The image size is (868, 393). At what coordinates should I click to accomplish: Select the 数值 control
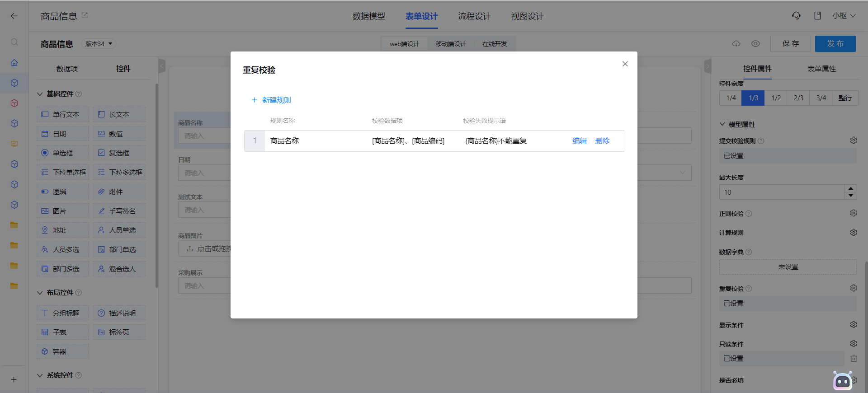pyautogui.click(x=119, y=134)
